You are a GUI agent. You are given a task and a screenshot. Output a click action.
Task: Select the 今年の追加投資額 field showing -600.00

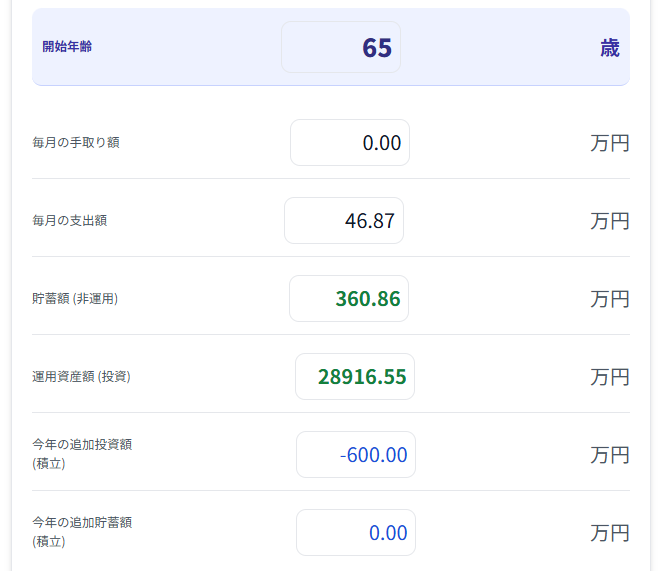pos(356,455)
